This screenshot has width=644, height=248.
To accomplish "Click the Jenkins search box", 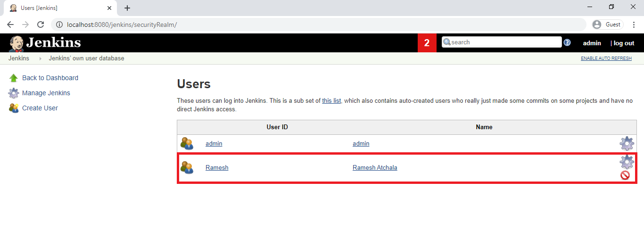I will pos(502,42).
